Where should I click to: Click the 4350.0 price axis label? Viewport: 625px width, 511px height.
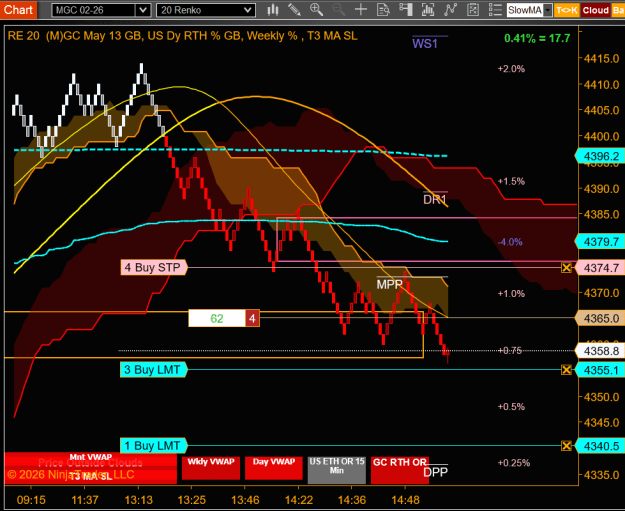coord(601,397)
